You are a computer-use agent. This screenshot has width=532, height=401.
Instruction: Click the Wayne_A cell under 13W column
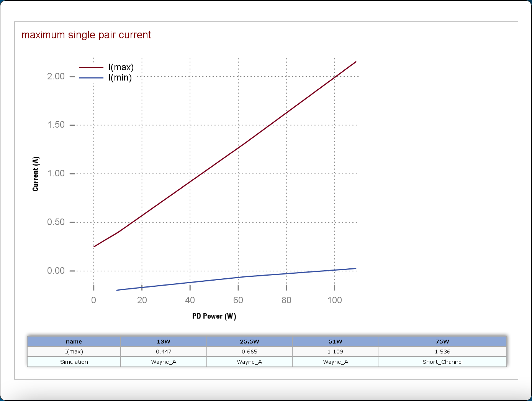(x=164, y=362)
